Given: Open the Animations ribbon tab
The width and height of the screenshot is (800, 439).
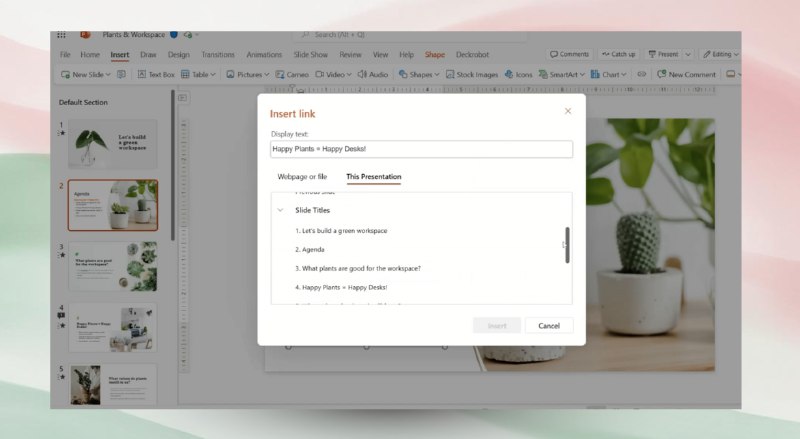Looking at the screenshot, I should click(264, 55).
